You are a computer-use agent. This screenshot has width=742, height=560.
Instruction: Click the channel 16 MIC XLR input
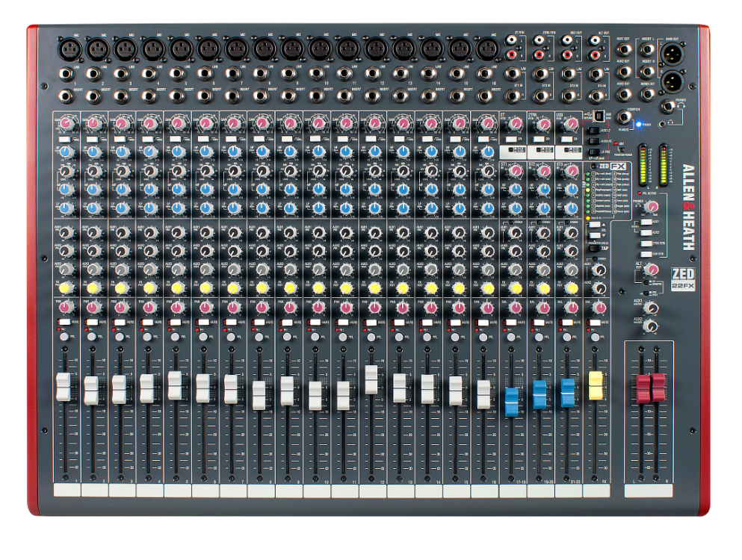(x=488, y=49)
